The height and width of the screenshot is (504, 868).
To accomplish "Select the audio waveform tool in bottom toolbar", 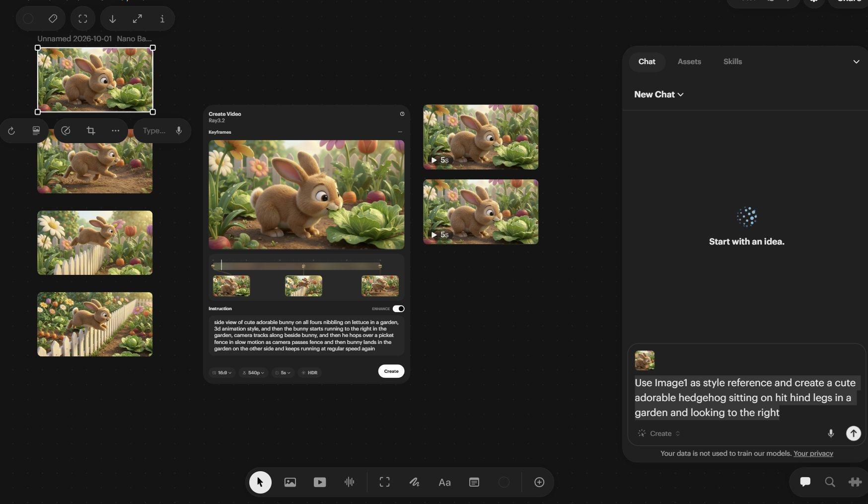I will [350, 482].
